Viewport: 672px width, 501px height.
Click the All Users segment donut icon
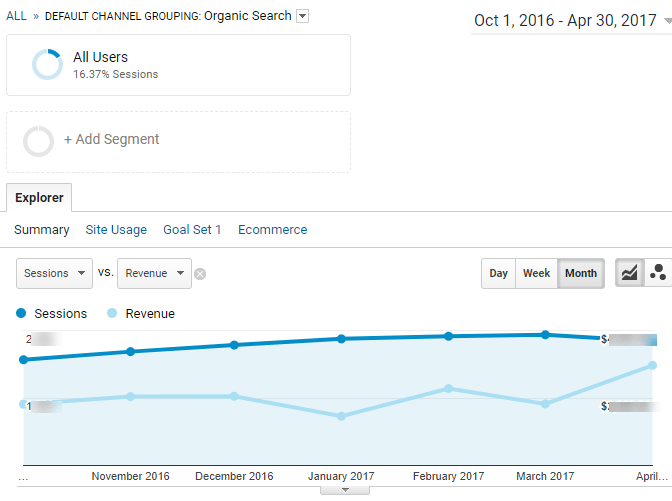pyautogui.click(x=47, y=64)
